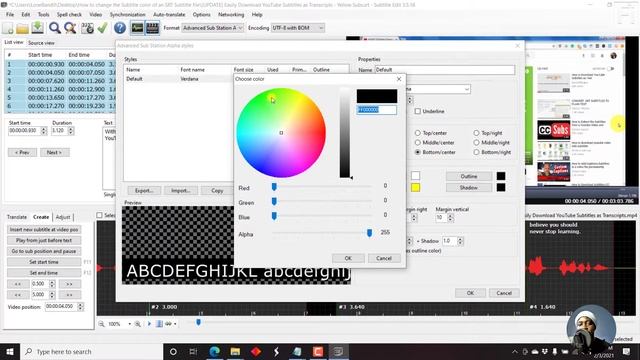Confirm color with OK in Choose color

[348, 258]
